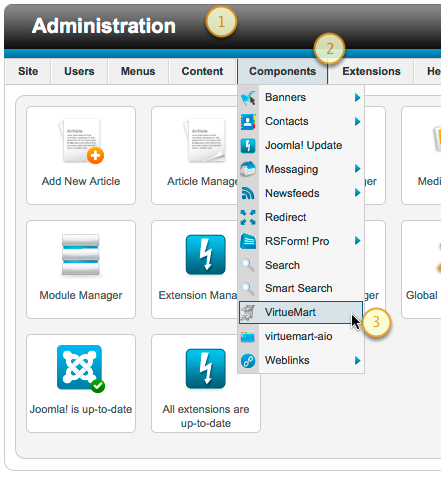441x490 pixels.
Task: Click the Extension Manager lightning icon
Action: (x=206, y=255)
